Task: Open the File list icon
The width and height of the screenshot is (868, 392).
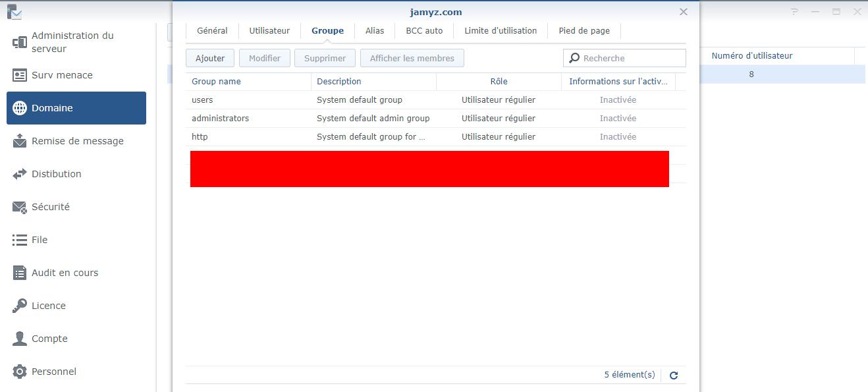Action: [x=20, y=240]
